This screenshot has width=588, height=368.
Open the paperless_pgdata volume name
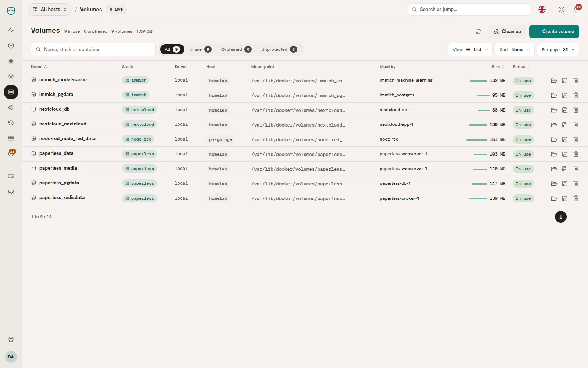(x=59, y=183)
